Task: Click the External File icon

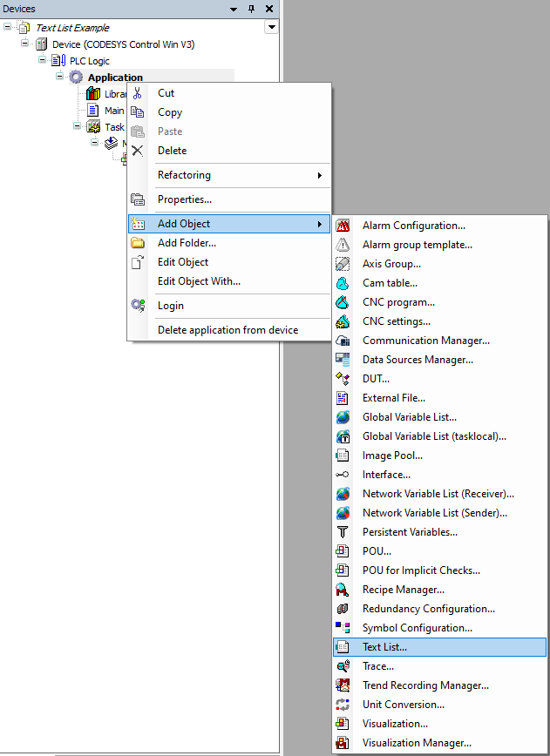Action: point(343,398)
